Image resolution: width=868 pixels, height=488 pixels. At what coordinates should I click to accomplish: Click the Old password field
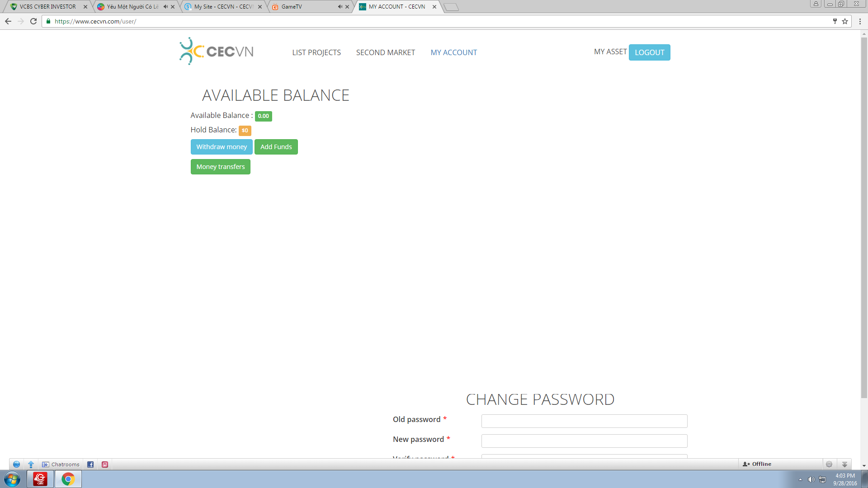tap(584, 421)
